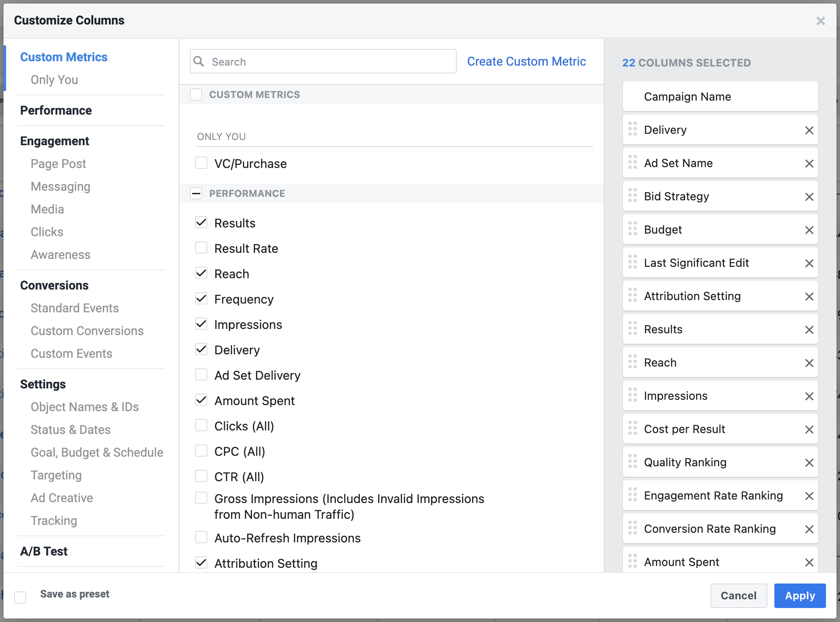Select the A/B Test category
Image resolution: width=840 pixels, height=622 pixels.
[x=44, y=551]
